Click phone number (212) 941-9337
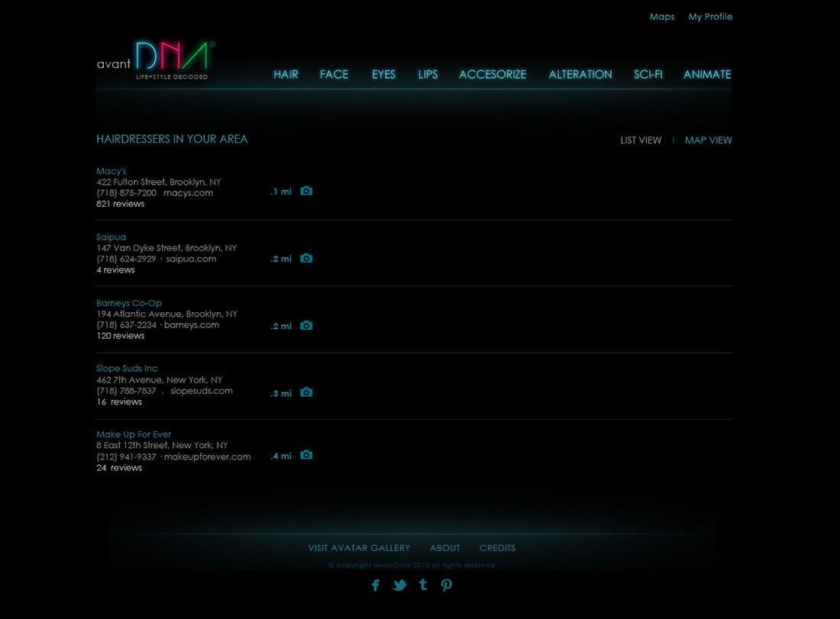 point(127,456)
